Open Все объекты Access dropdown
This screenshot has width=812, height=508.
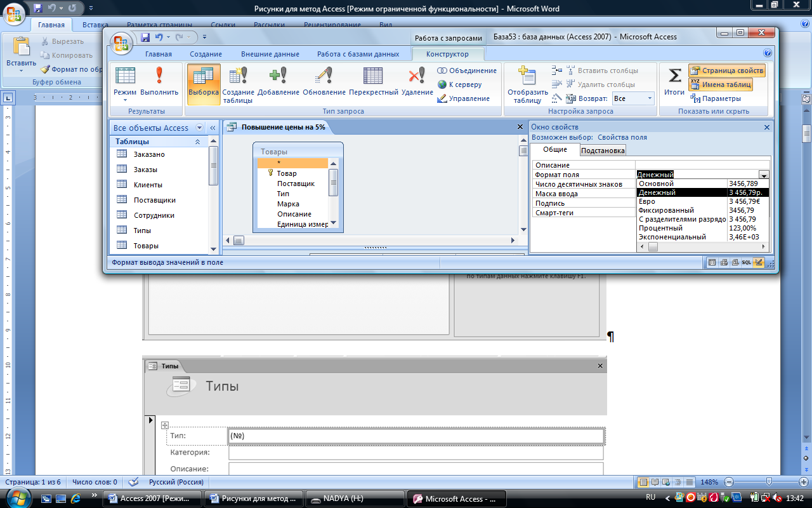200,128
